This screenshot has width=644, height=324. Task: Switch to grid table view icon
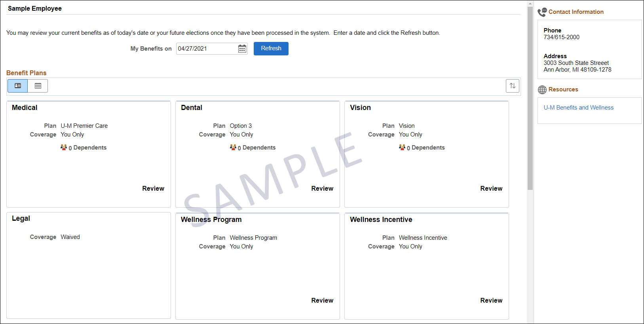pos(38,86)
